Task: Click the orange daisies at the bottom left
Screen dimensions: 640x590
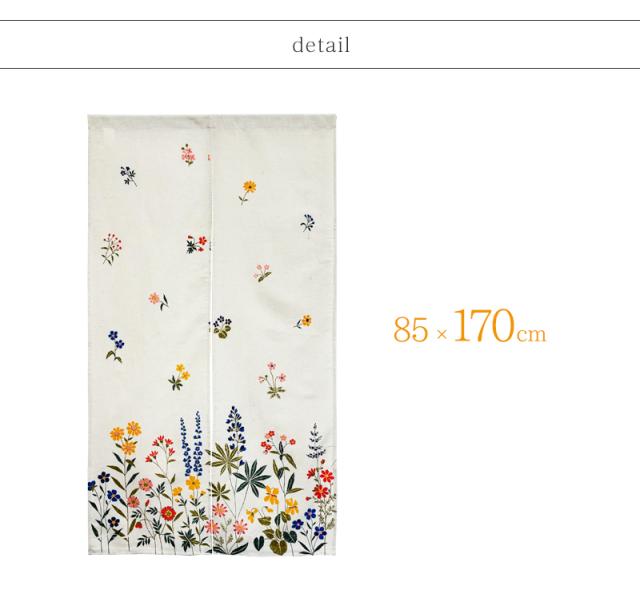Action: [126, 437]
